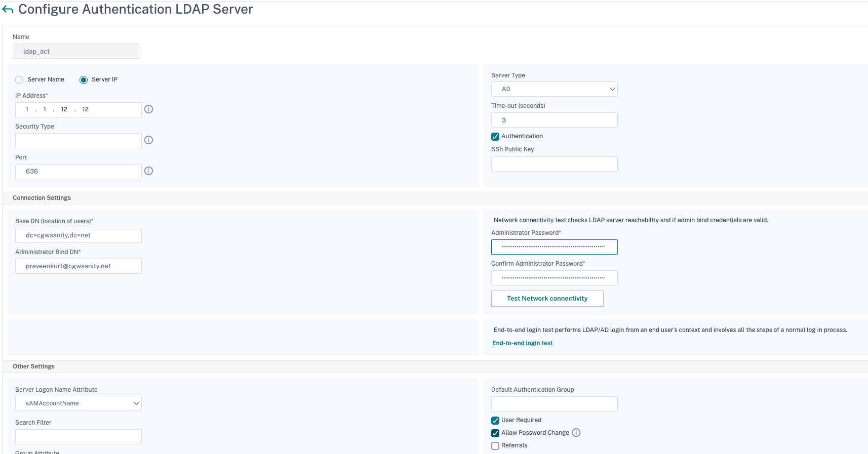Select the Server Name radio button
This screenshot has width=868, height=454.
(x=19, y=80)
